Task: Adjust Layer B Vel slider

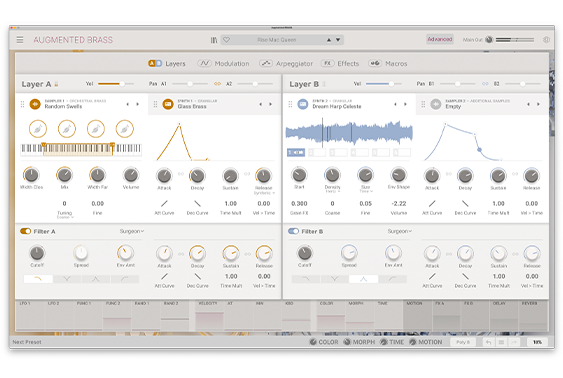Action: pos(384,84)
